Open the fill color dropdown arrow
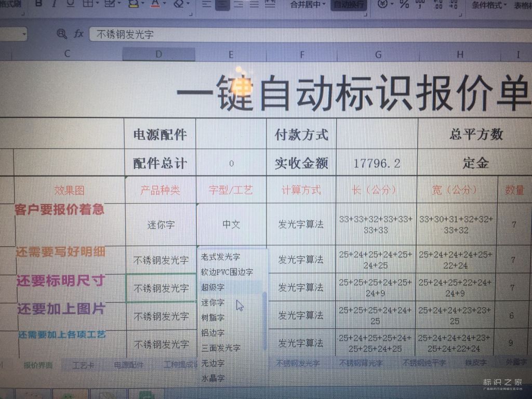 point(143,4)
